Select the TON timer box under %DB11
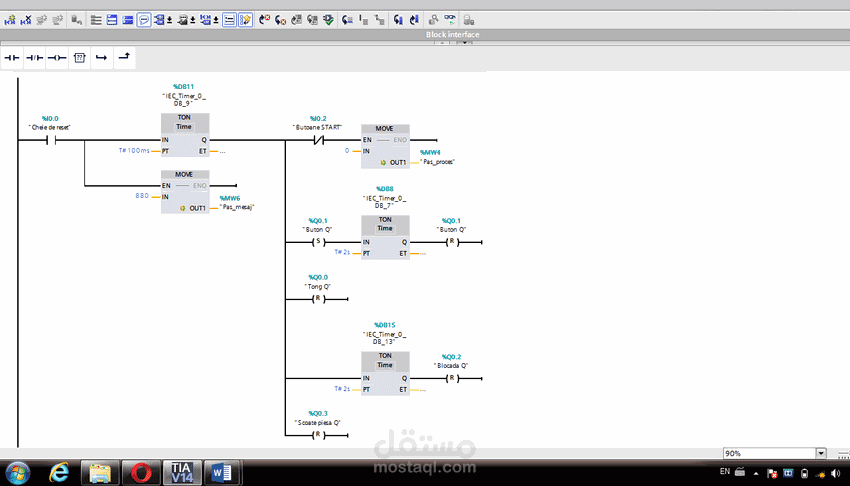Viewport: 850px width, 486px height. (x=185, y=134)
